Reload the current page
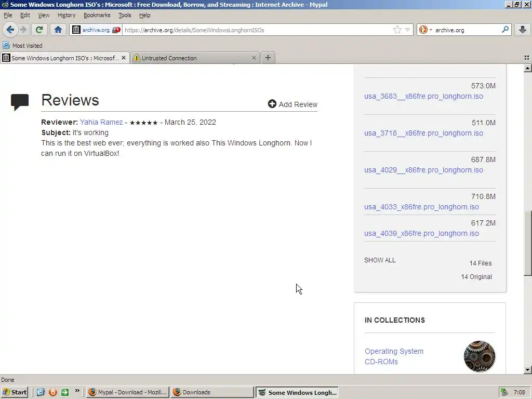Screen dimensions: 532x399 (39, 30)
